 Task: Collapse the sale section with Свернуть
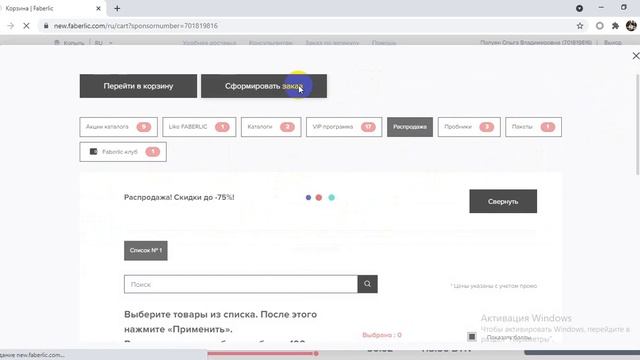click(x=503, y=201)
